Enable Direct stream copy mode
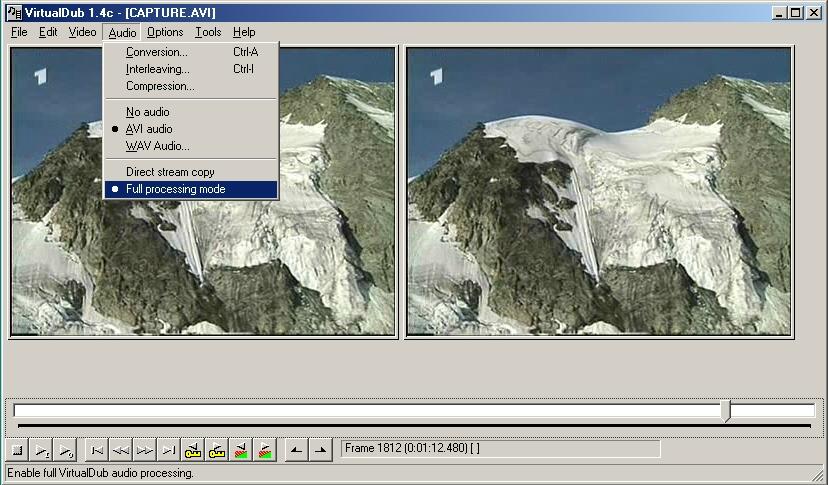Viewport: 828px width, 485px height. 170,172
